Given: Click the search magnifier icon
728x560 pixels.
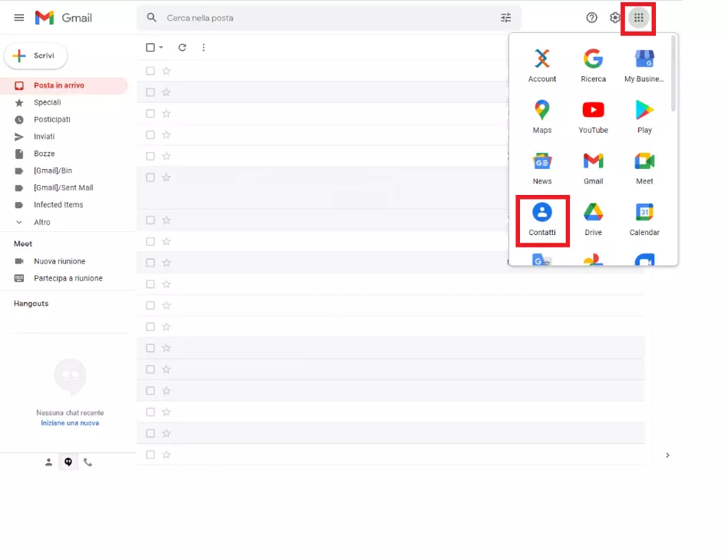Looking at the screenshot, I should 151,18.
